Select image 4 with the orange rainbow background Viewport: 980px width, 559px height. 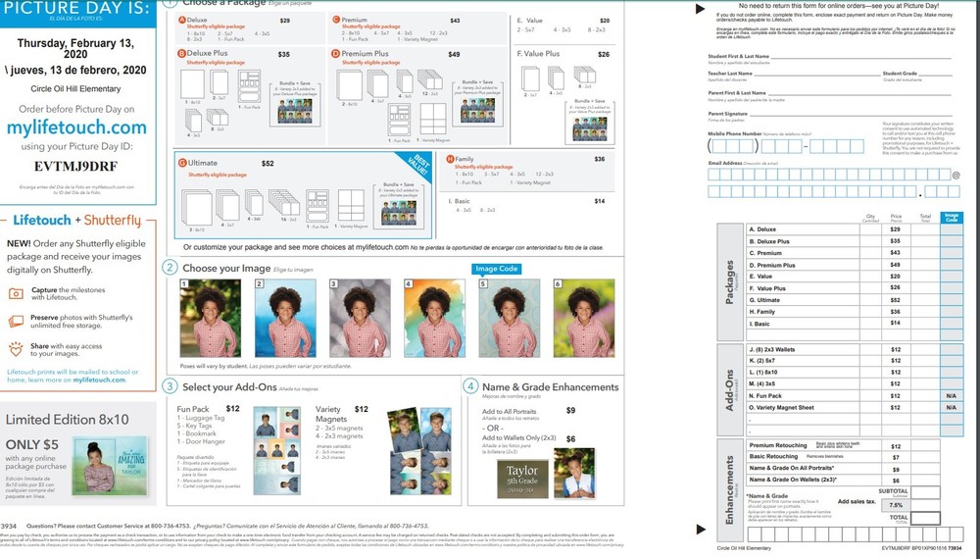coord(434,319)
